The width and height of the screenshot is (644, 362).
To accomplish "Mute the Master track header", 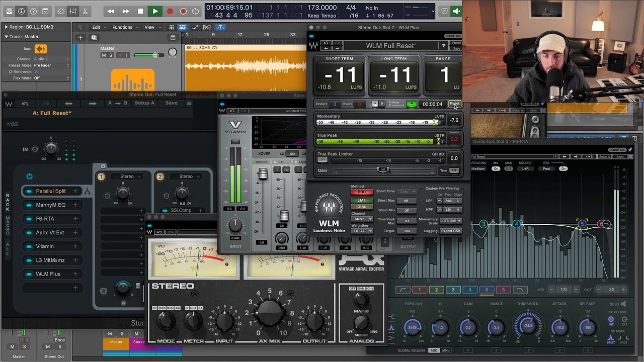I will coord(104,55).
